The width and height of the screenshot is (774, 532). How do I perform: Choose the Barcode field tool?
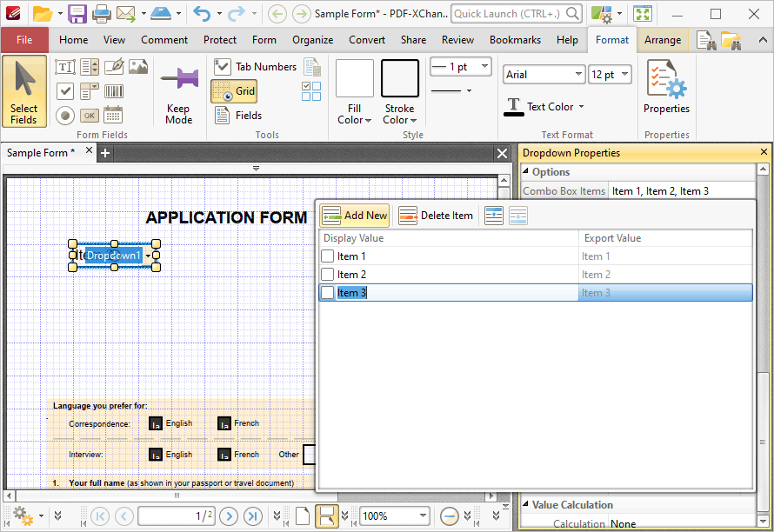click(x=114, y=91)
